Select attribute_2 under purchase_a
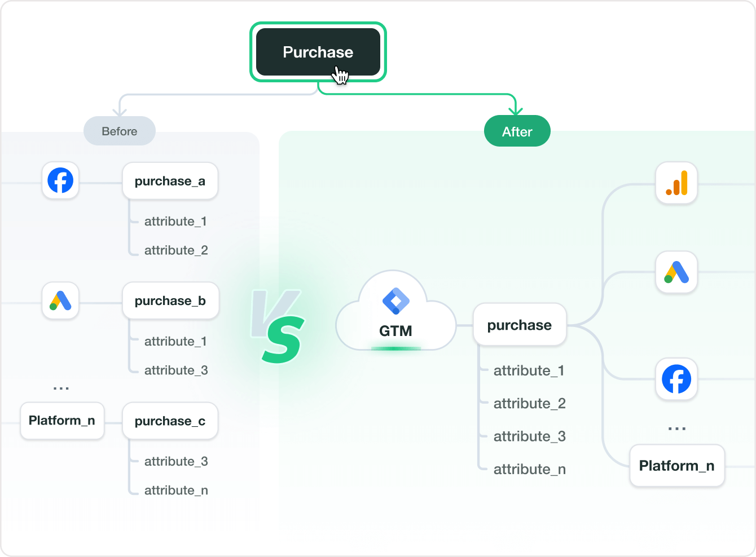This screenshot has height=557, width=756. [176, 250]
